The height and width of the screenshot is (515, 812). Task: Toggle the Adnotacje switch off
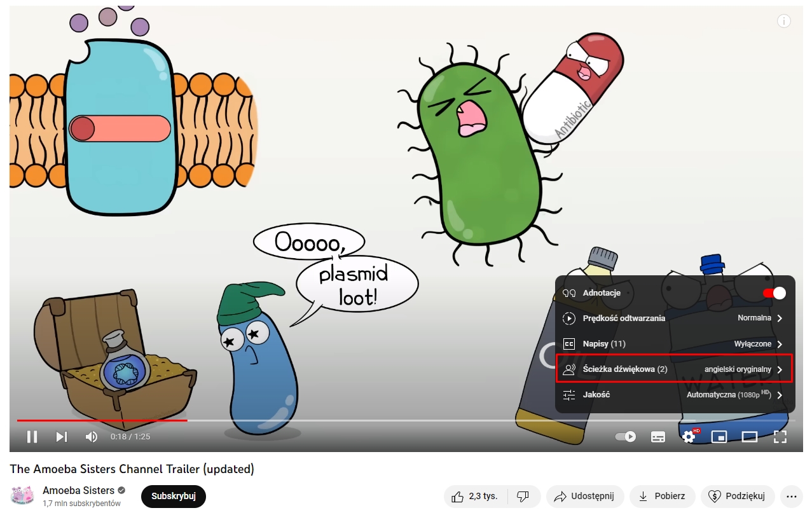(774, 293)
